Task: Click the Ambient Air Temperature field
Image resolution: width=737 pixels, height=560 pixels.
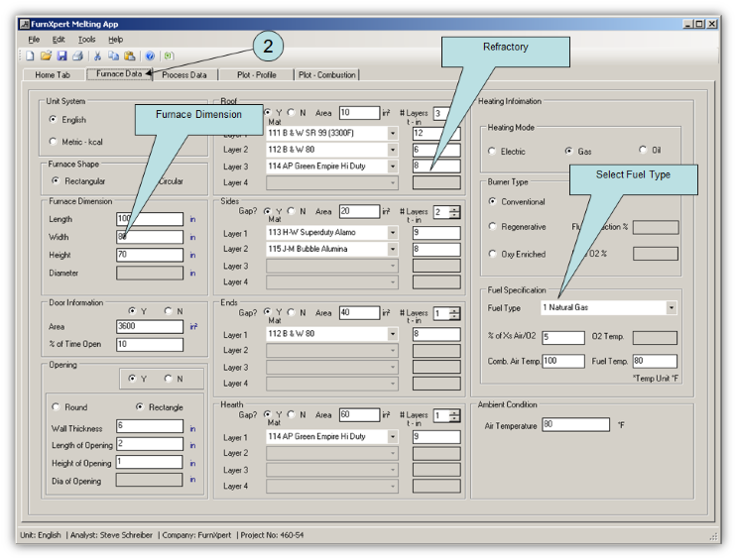Action: click(x=575, y=424)
